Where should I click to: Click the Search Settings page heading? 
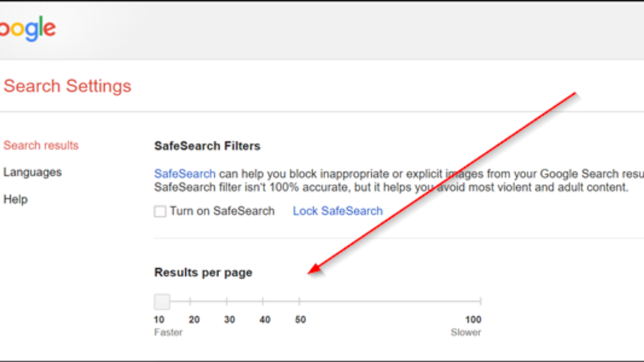point(68,86)
